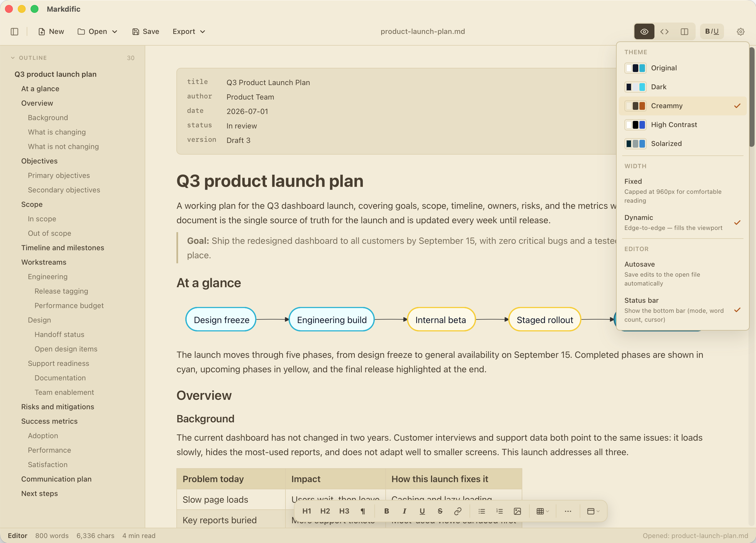Switch to split view icon

(684, 32)
